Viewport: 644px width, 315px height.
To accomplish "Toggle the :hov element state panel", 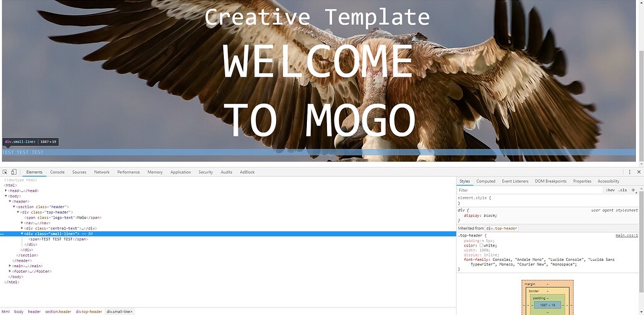I will (610, 190).
